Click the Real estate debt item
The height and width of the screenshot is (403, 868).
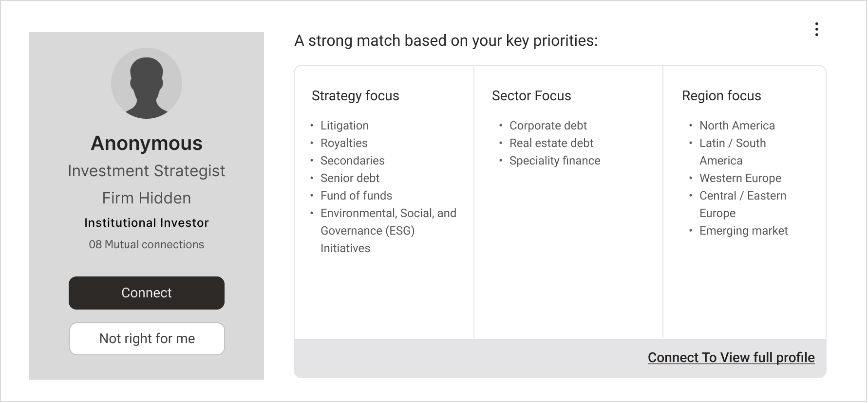(x=551, y=143)
